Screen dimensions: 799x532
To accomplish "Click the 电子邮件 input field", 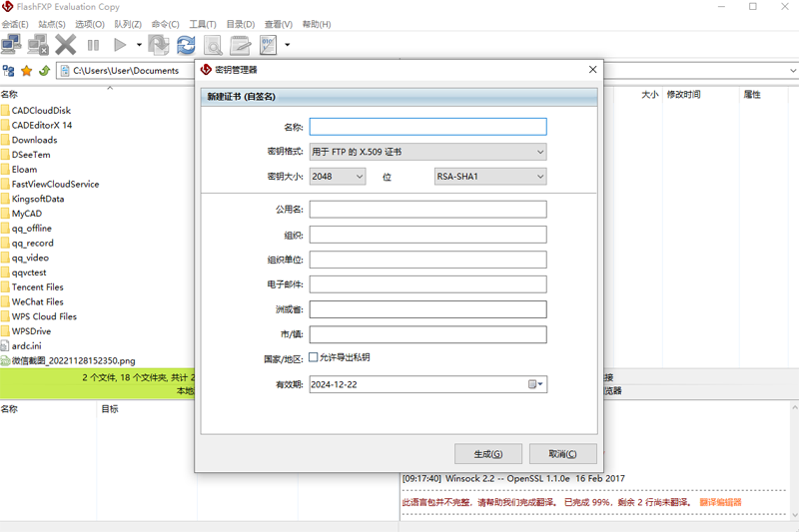I will tap(427, 284).
